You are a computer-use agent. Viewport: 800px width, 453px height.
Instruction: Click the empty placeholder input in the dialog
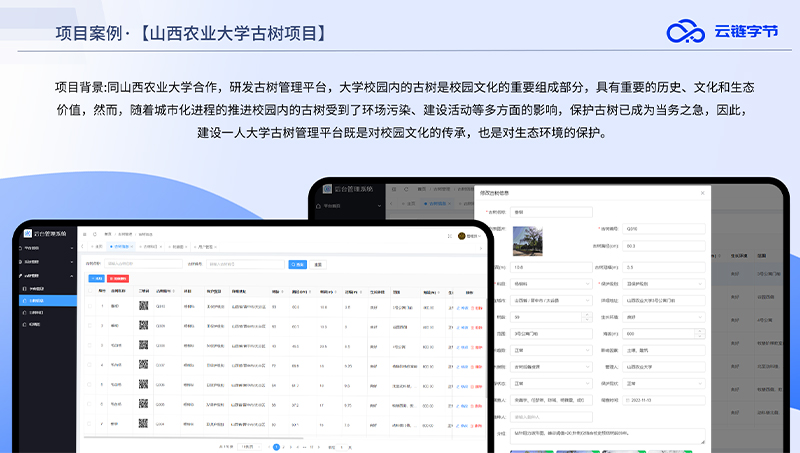552,417
